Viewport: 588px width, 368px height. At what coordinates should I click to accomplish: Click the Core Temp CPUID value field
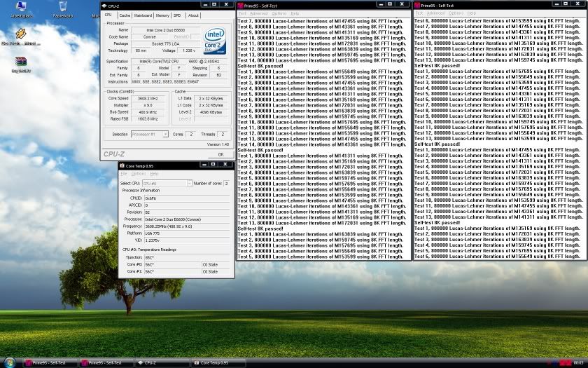coord(187,198)
